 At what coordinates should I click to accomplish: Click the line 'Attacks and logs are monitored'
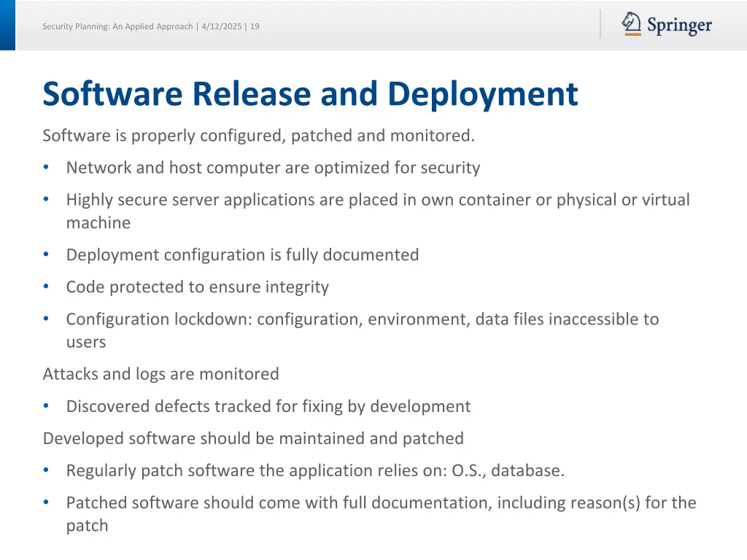click(161, 374)
